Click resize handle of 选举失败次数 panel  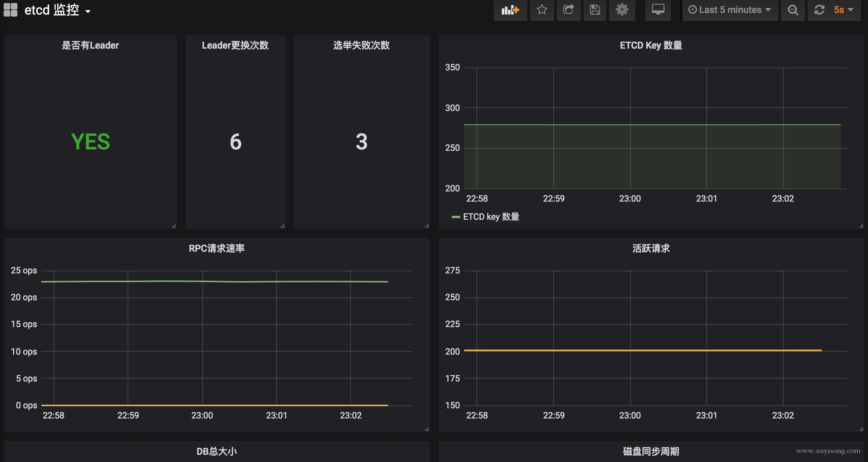click(427, 226)
